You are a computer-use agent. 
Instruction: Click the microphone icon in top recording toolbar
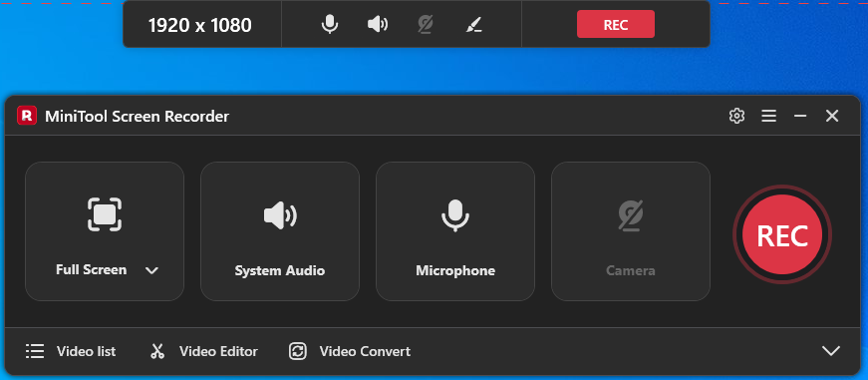pos(330,24)
